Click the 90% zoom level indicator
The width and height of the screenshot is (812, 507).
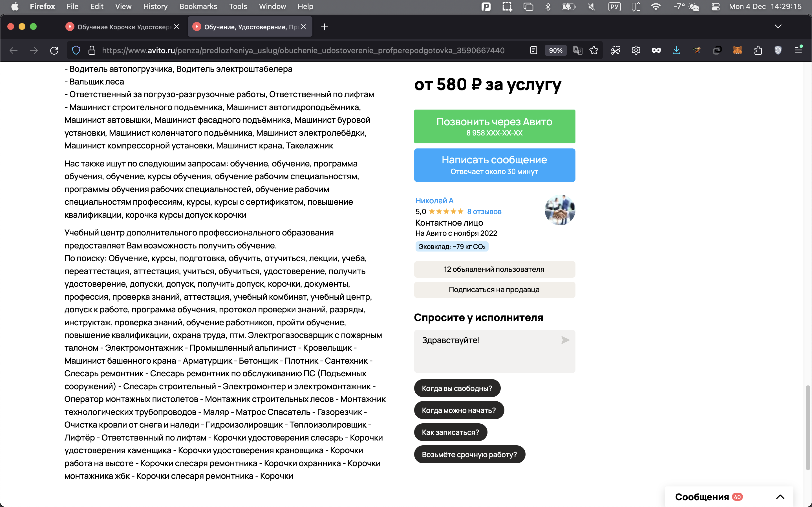pos(555,50)
